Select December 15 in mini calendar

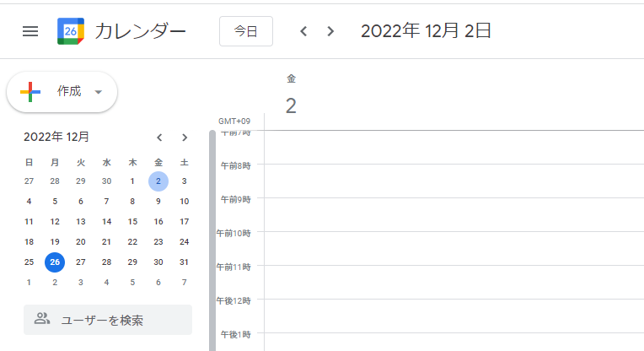point(132,221)
